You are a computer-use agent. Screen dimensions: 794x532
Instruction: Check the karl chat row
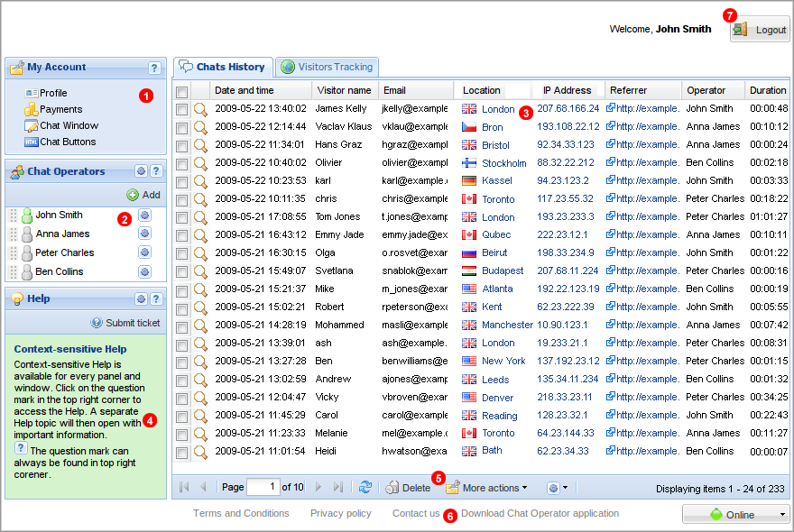coord(181,182)
